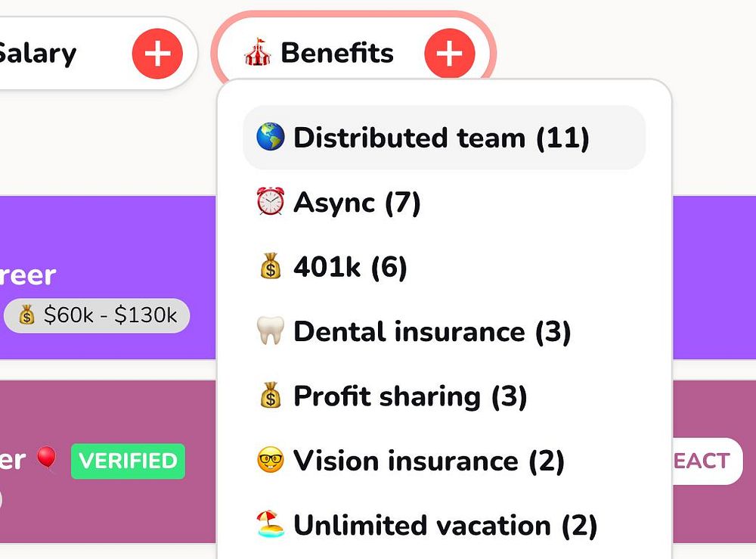Viewport: 756px width, 559px height.
Task: Click the alarm clock Async icon
Action: (270, 203)
